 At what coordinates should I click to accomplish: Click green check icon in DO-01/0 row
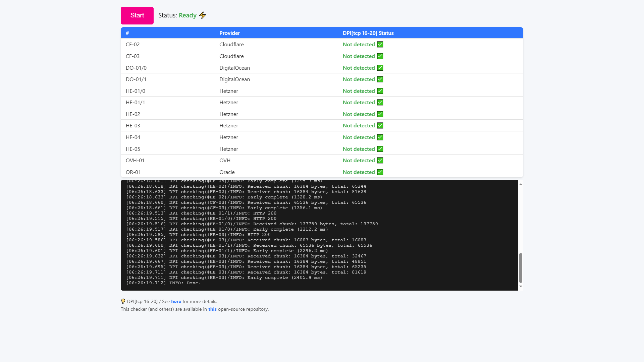[x=380, y=68]
